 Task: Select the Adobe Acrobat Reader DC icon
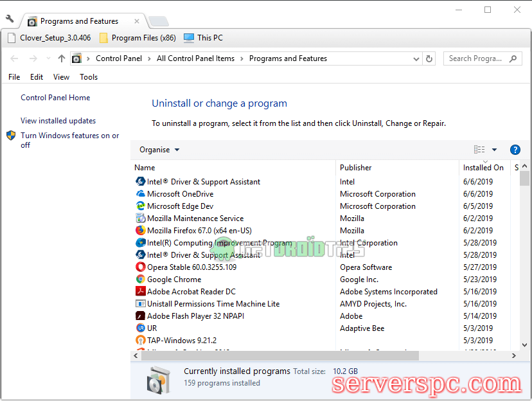click(x=141, y=292)
